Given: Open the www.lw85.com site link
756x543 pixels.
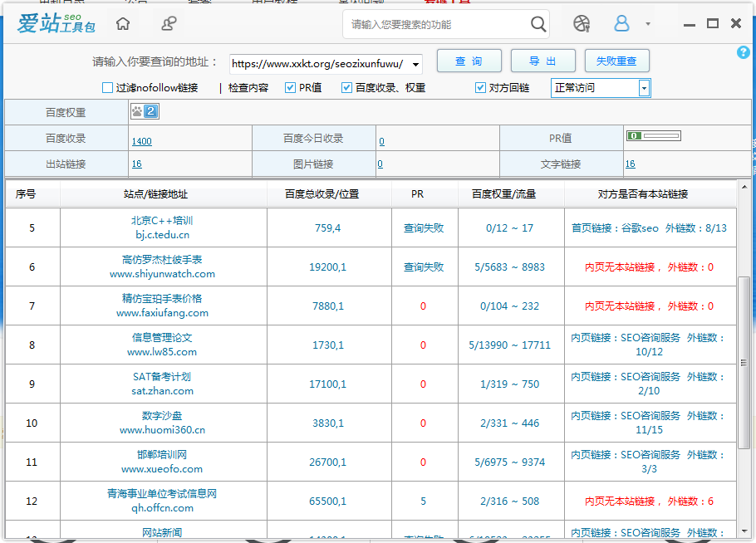Looking at the screenshot, I should click(162, 352).
